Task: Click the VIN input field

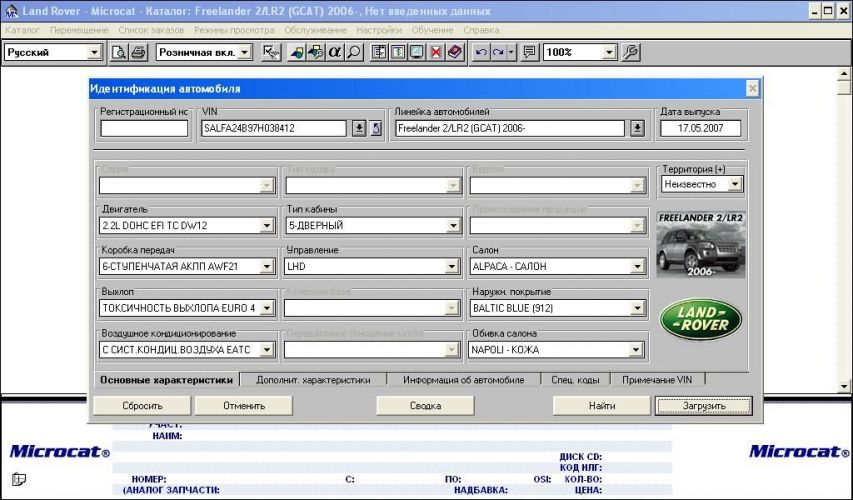Action: [274, 128]
